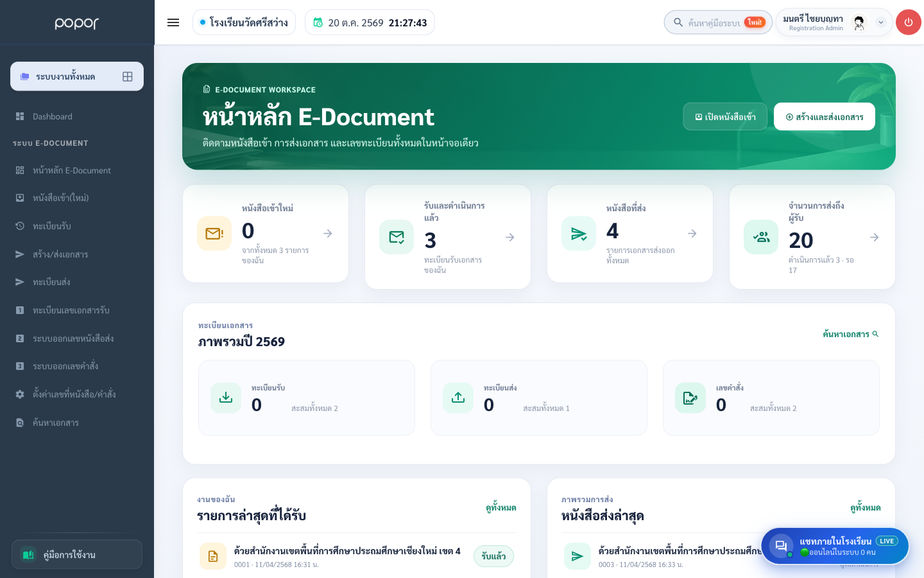The width and height of the screenshot is (924, 578).
Task: Click the send icon on หนังสือที่ส่ง card
Action: point(579,234)
